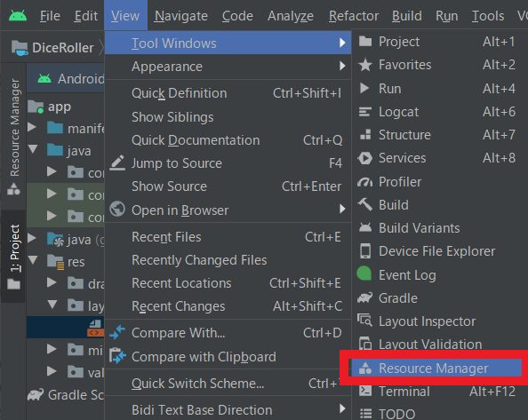Select Resource Manager in submenu
528x420 pixels.
point(436,368)
